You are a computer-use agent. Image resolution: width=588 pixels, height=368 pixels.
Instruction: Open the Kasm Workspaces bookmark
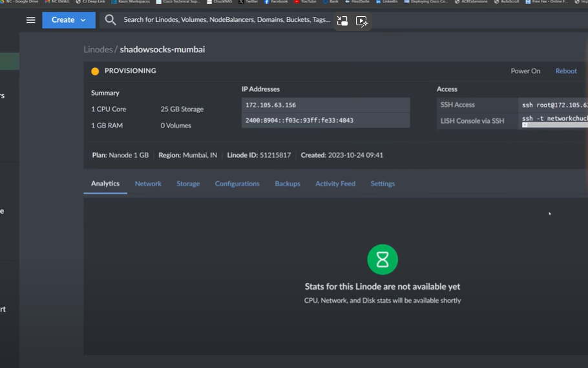pos(131,1)
